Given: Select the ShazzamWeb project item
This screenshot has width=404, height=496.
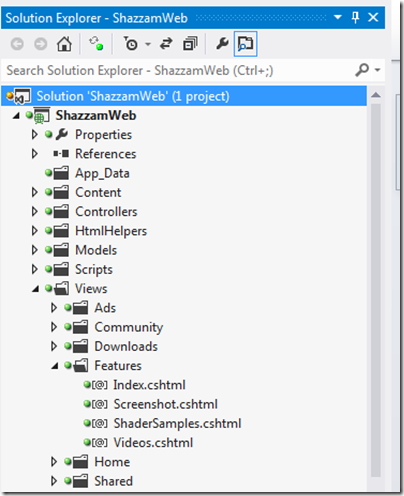Looking at the screenshot, I should pos(96,115).
